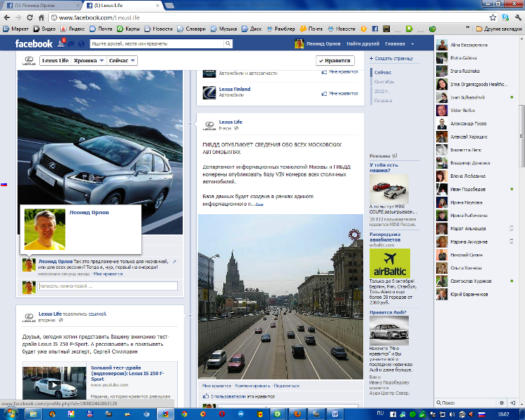Open Windows Start button
Viewport: 525px width, 420px height.
click(10, 413)
